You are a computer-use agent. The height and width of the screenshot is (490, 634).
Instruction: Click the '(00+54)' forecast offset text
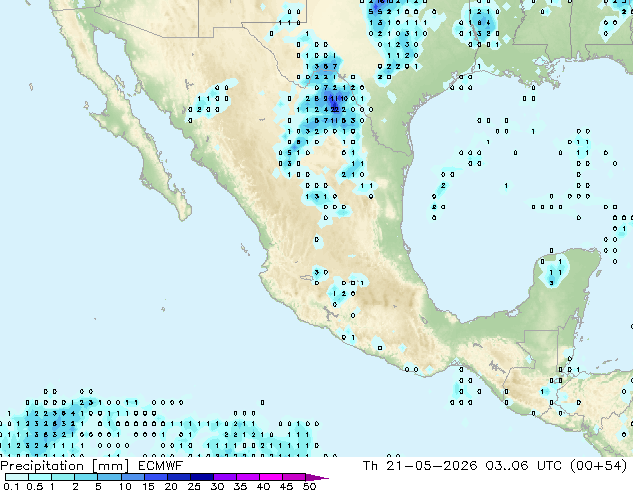[x=598, y=466]
